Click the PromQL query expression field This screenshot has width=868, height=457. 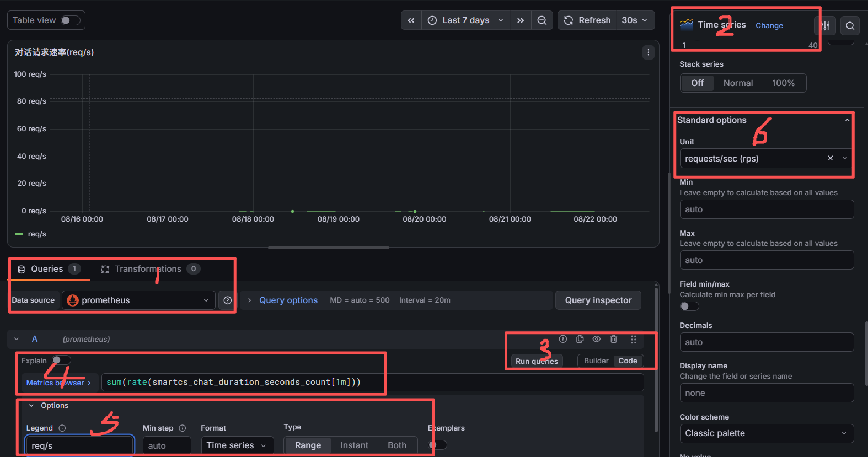coord(372,382)
